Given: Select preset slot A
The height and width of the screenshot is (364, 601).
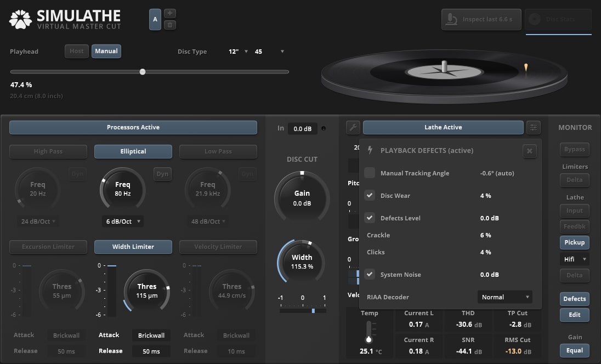Looking at the screenshot, I should click(155, 19).
